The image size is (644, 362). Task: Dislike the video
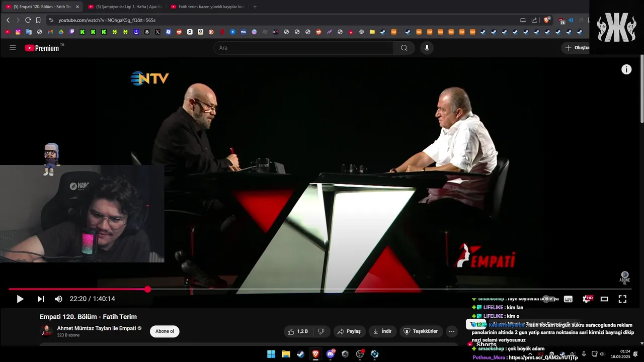pos(321,331)
